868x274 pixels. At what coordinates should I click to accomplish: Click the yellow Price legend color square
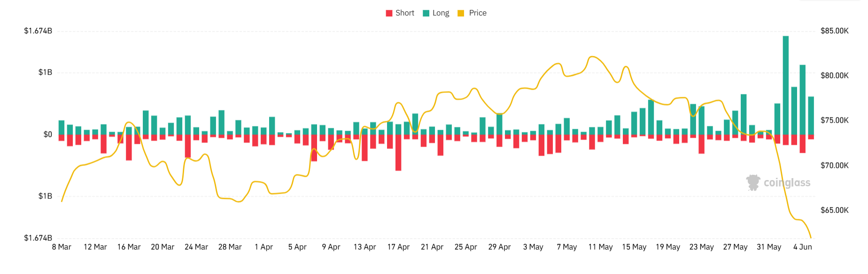[x=461, y=13]
